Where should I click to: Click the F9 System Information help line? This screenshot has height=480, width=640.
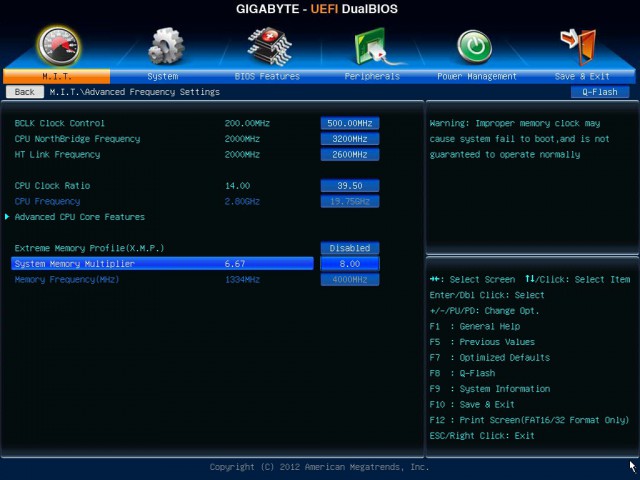point(489,389)
